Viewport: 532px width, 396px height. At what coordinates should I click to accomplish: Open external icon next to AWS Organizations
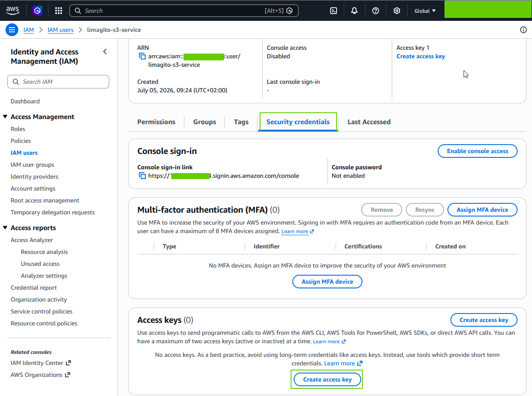point(67,375)
